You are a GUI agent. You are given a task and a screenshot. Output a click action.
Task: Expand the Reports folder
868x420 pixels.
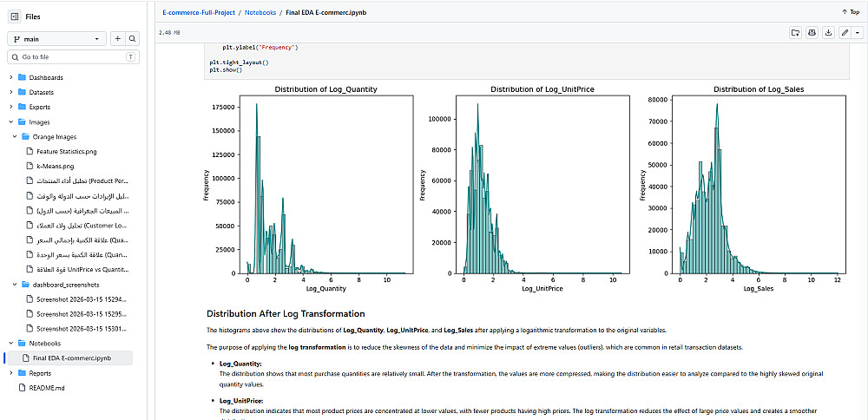11,373
